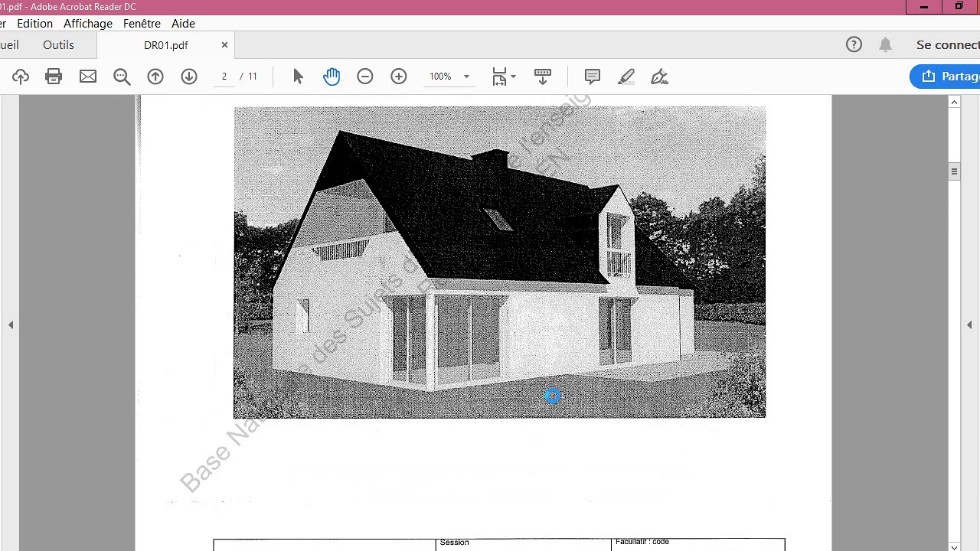Click the house rendering image
The height and width of the screenshot is (551, 980).
point(499,262)
